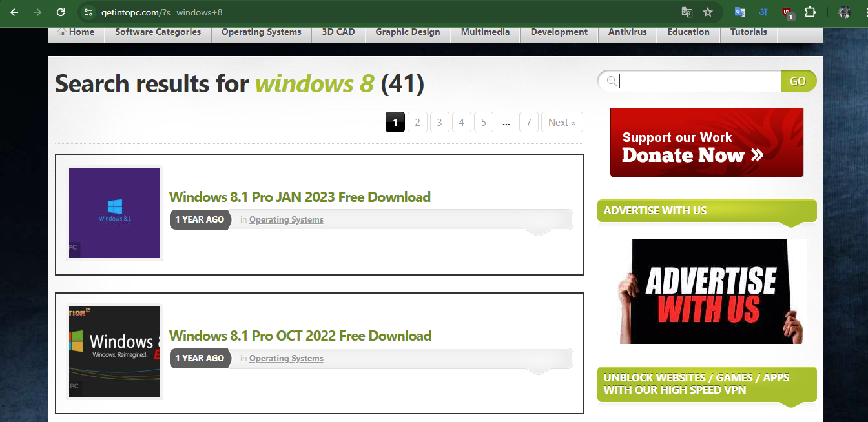Click the address bar URL getintopc.com
The image size is (868, 422).
[162, 12]
